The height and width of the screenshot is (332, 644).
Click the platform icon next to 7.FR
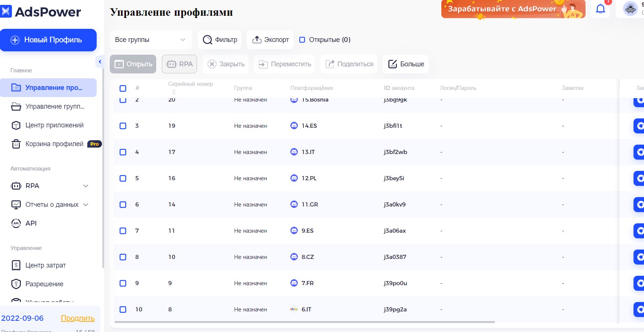tap(294, 283)
